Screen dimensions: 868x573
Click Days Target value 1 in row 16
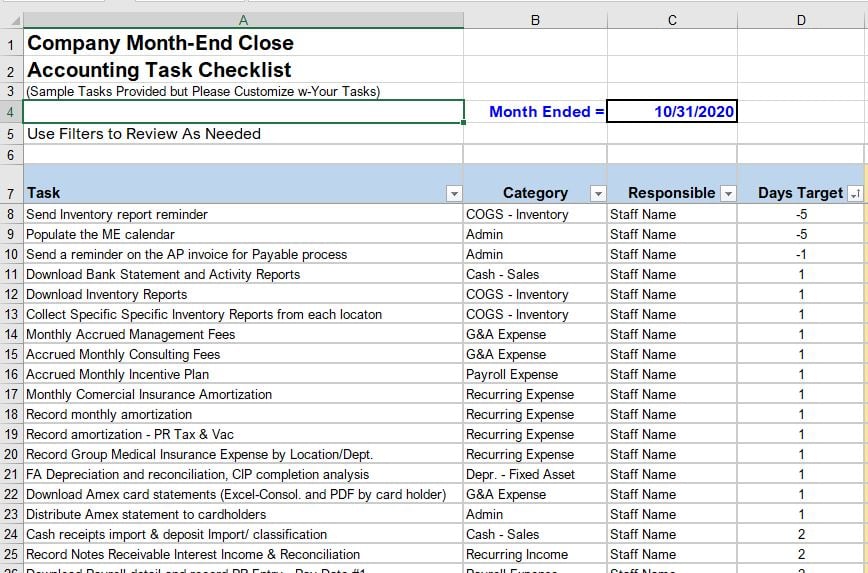pyautogui.click(x=802, y=374)
